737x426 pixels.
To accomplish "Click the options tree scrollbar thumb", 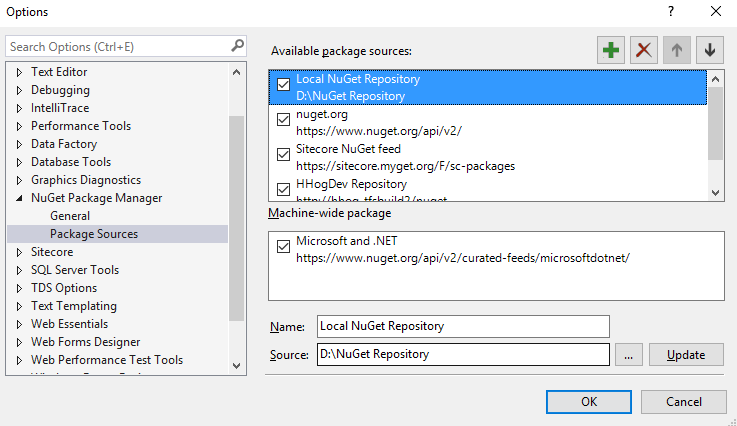I will pos(236,218).
